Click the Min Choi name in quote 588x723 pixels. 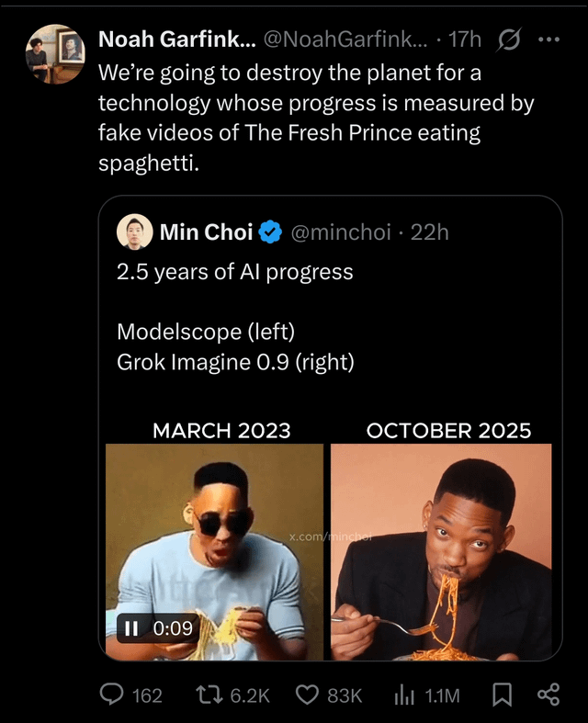pos(206,232)
